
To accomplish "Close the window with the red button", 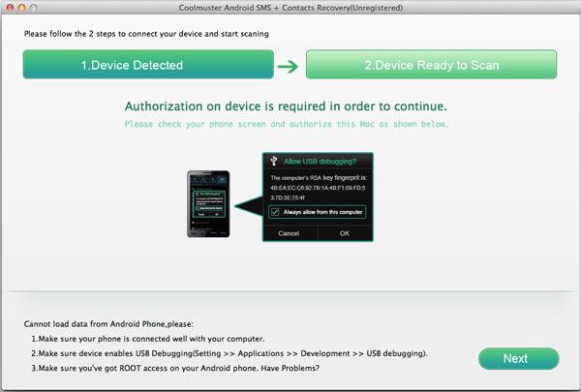I will click(10, 8).
